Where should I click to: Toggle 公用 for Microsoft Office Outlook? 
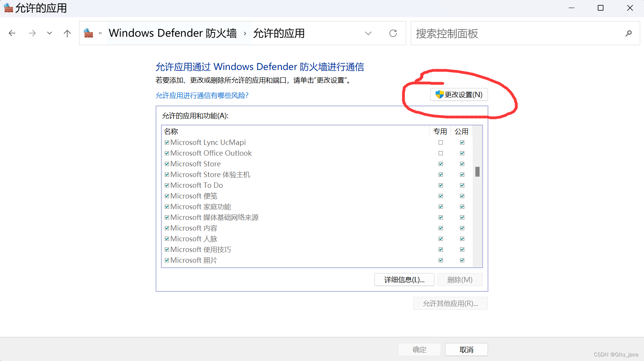click(462, 153)
